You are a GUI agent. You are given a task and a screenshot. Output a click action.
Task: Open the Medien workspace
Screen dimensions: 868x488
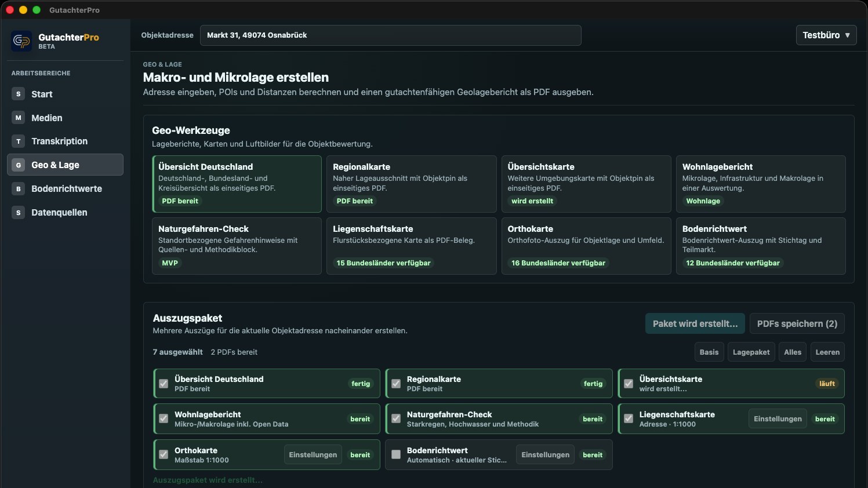click(65, 118)
